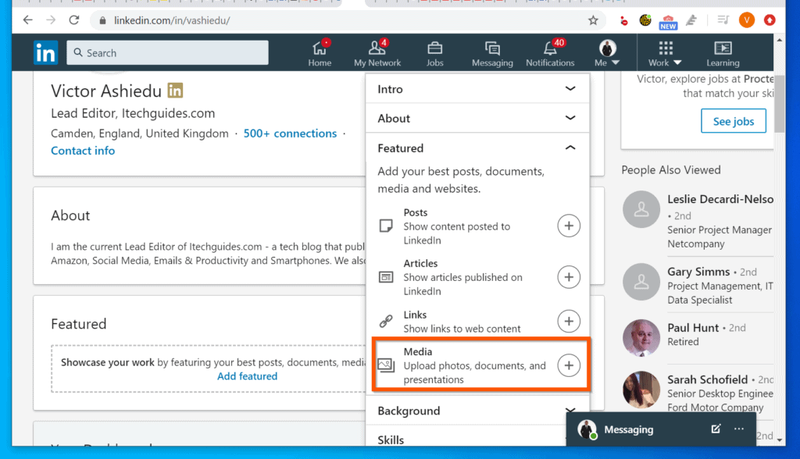
Task: Open My Network with badge 4
Action: click(377, 53)
